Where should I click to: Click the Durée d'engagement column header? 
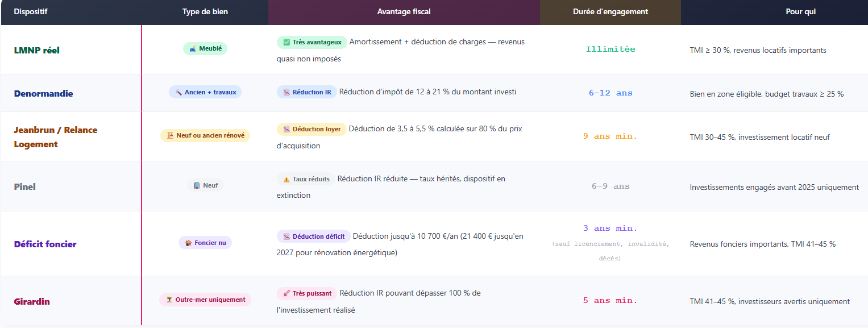tap(610, 11)
